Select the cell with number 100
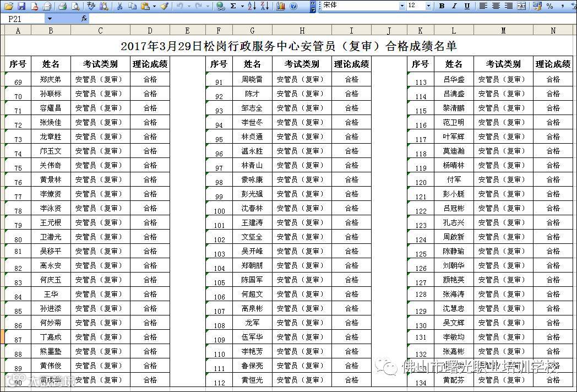 coord(219,208)
